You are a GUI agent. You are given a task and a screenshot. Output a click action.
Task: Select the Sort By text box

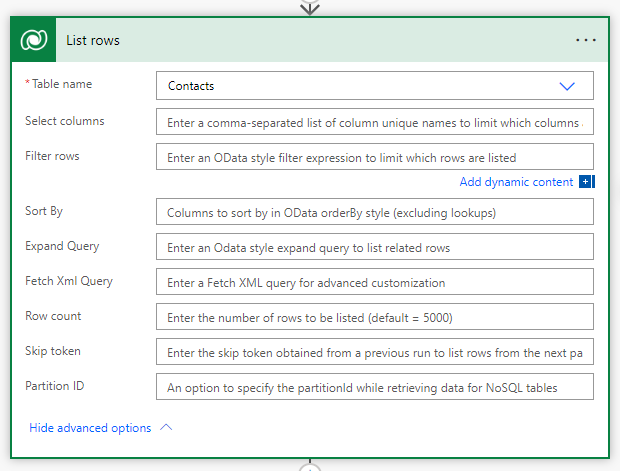(375, 212)
